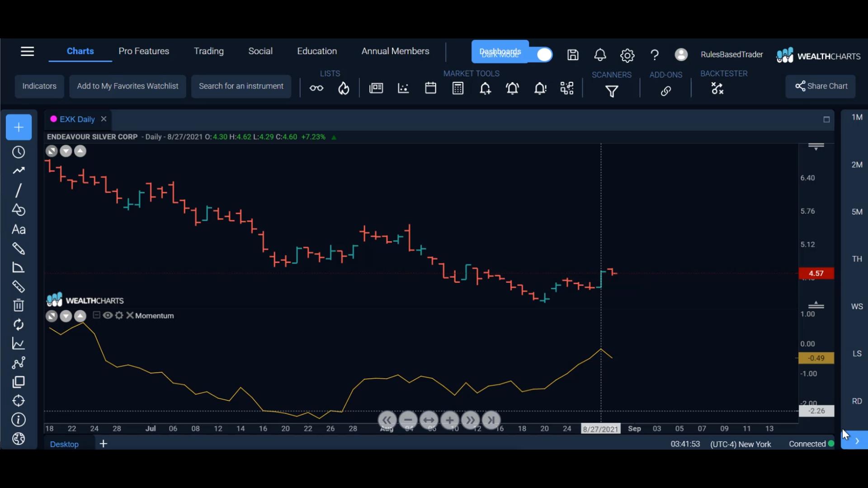Click the Share Chart button

(821, 86)
